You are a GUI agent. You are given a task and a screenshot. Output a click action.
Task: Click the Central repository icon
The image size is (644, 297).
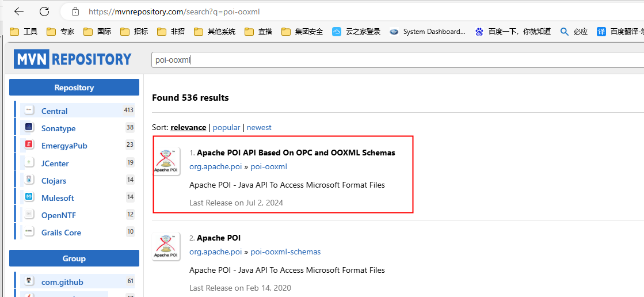pos(29,110)
